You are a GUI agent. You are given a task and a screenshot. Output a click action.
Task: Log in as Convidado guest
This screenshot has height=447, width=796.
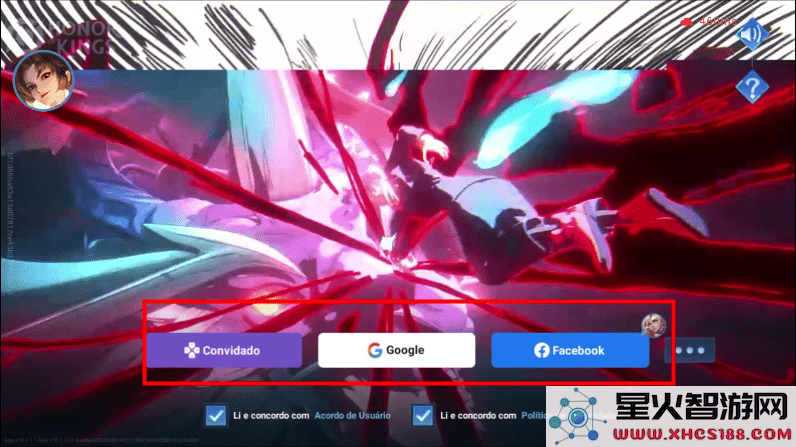[x=224, y=350]
